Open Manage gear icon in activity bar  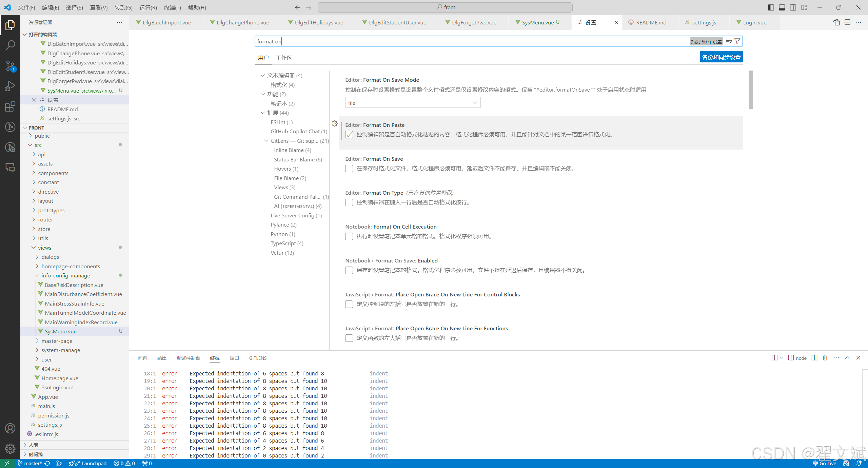[x=10, y=448]
